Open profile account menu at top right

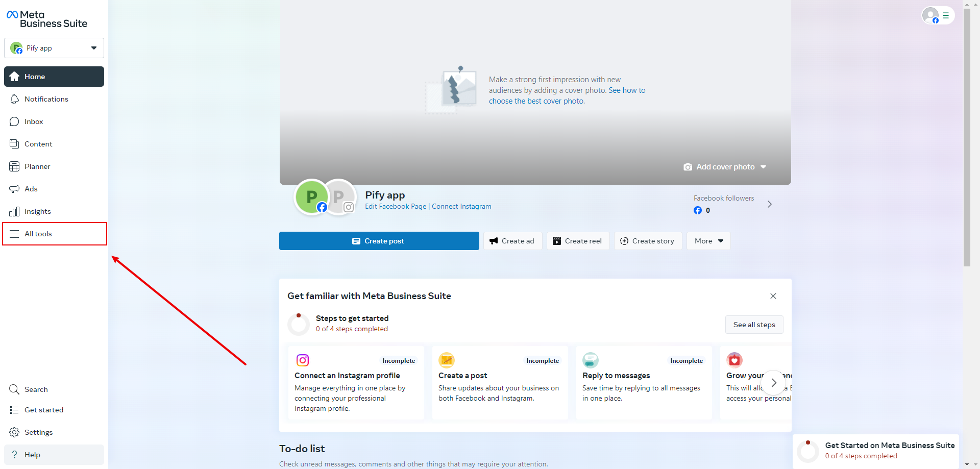pyautogui.click(x=938, y=15)
